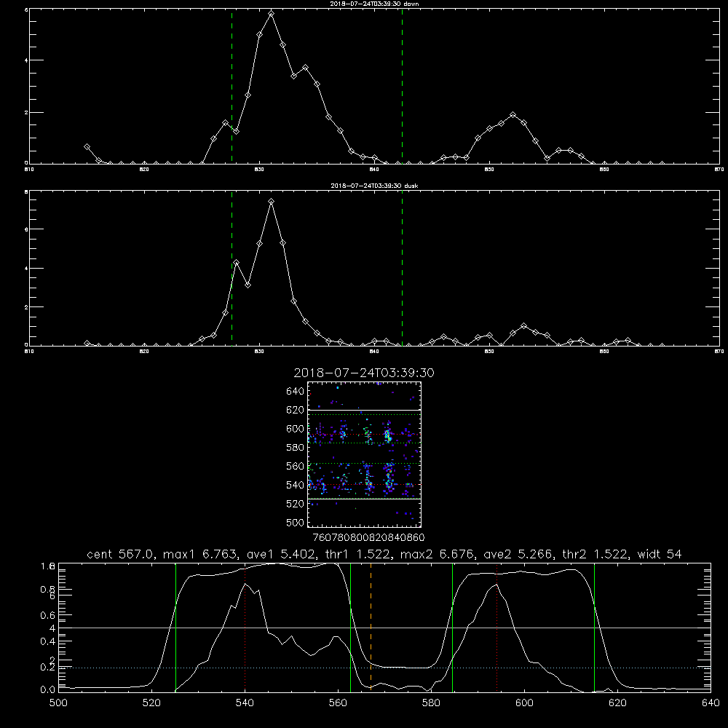Click the 'ave1 5.402' value in bottom title
Screen dimensions: 728x728
[x=284, y=554]
